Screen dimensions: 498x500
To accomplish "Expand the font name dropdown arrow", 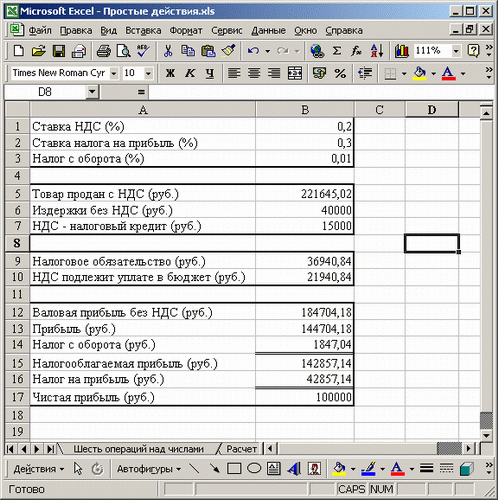I will tap(114, 73).
